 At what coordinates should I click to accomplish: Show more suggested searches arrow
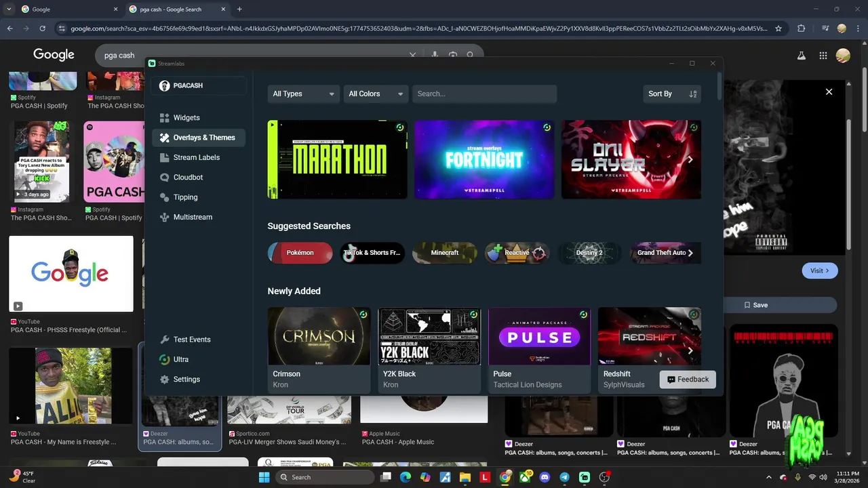click(690, 253)
